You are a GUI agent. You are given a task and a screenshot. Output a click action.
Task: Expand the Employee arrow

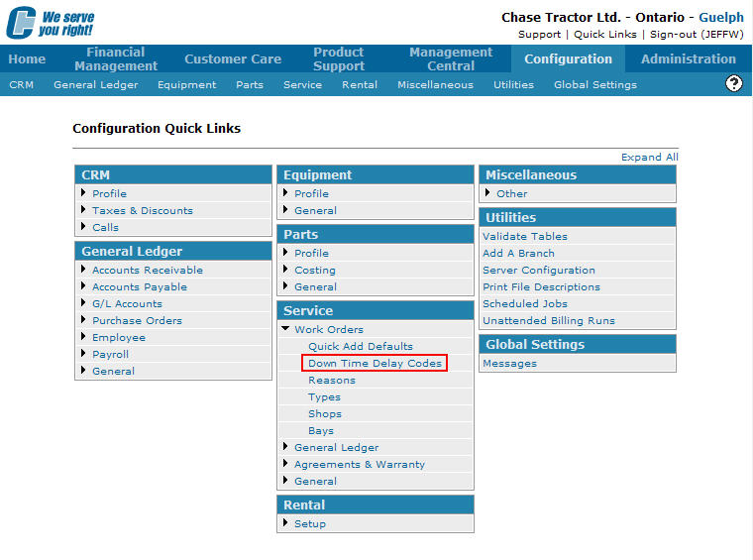pyautogui.click(x=83, y=336)
